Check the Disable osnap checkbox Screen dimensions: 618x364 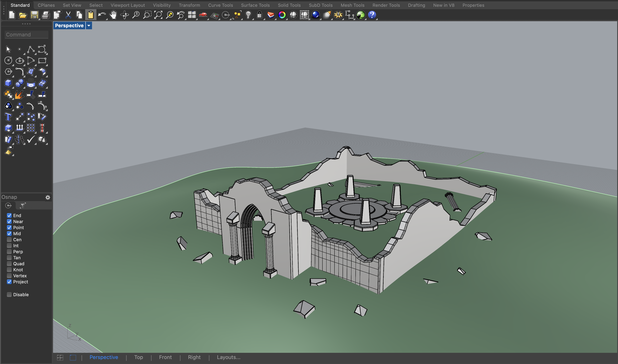point(9,295)
